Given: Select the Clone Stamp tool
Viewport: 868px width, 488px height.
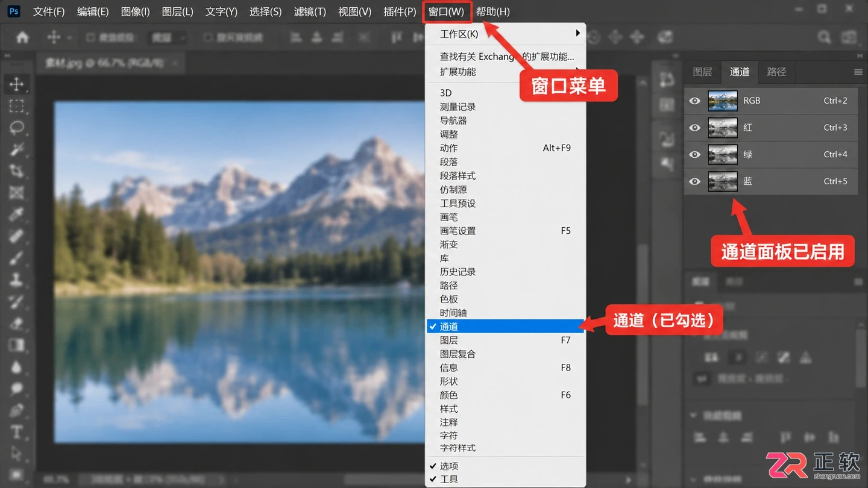Looking at the screenshot, I should tap(16, 280).
